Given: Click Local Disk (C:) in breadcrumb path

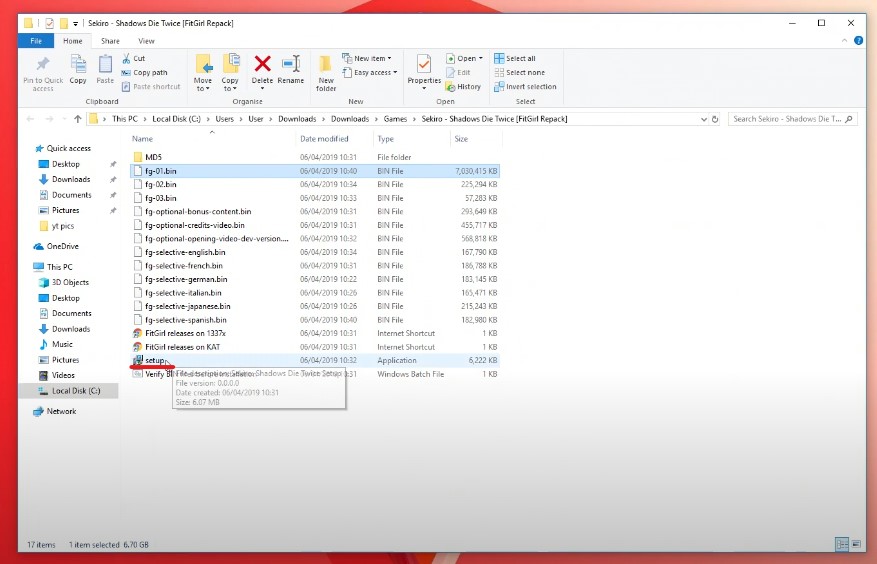Looking at the screenshot, I should (176, 119).
